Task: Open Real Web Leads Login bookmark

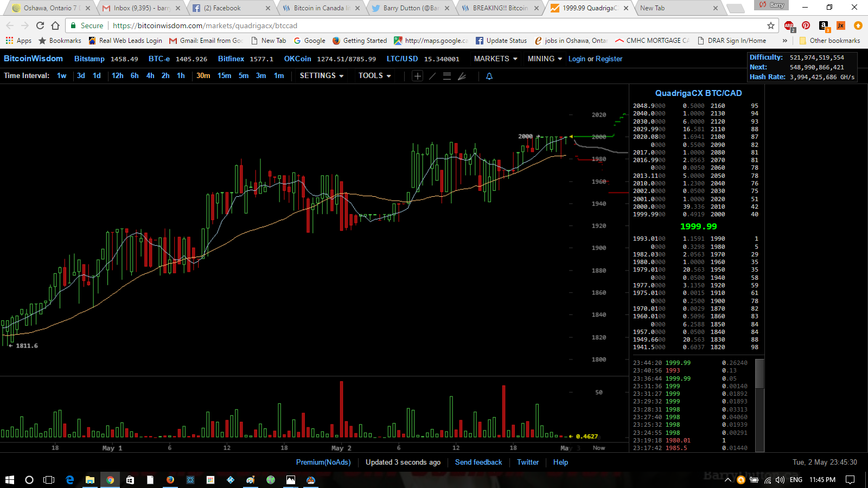Action: (x=125, y=41)
